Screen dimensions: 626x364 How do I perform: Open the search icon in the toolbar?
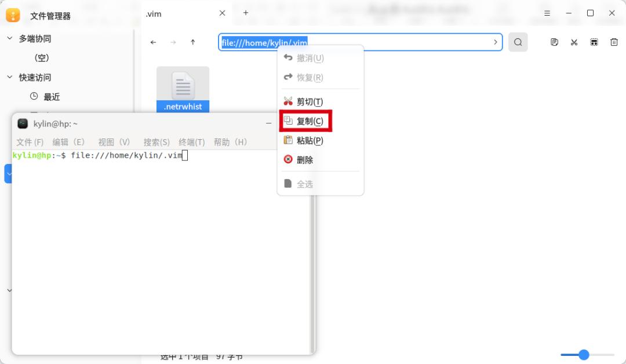pyautogui.click(x=518, y=42)
